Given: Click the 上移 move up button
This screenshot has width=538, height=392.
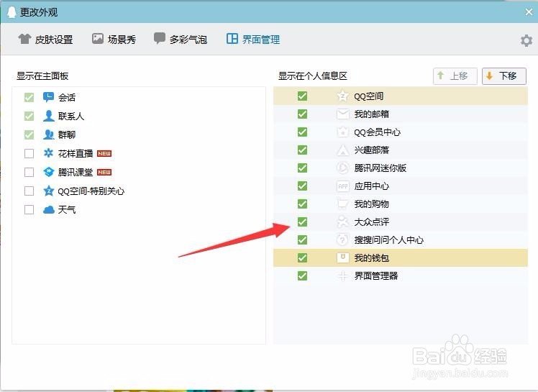Looking at the screenshot, I should tap(455, 76).
